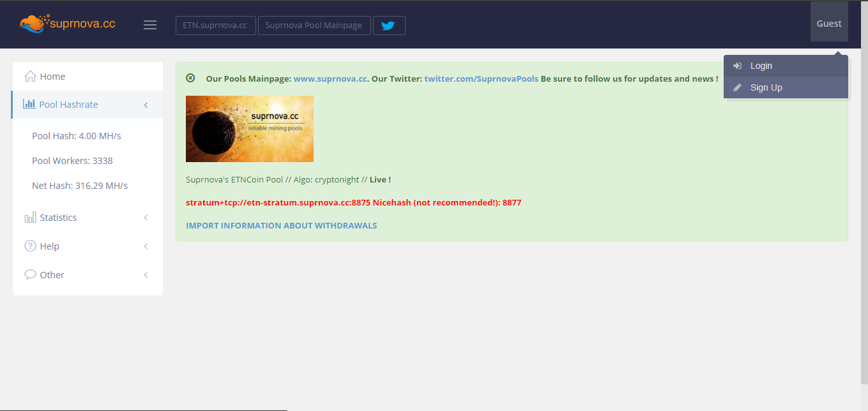868x411 pixels.
Task: Open the Help sidebar item
Action: [88, 246]
